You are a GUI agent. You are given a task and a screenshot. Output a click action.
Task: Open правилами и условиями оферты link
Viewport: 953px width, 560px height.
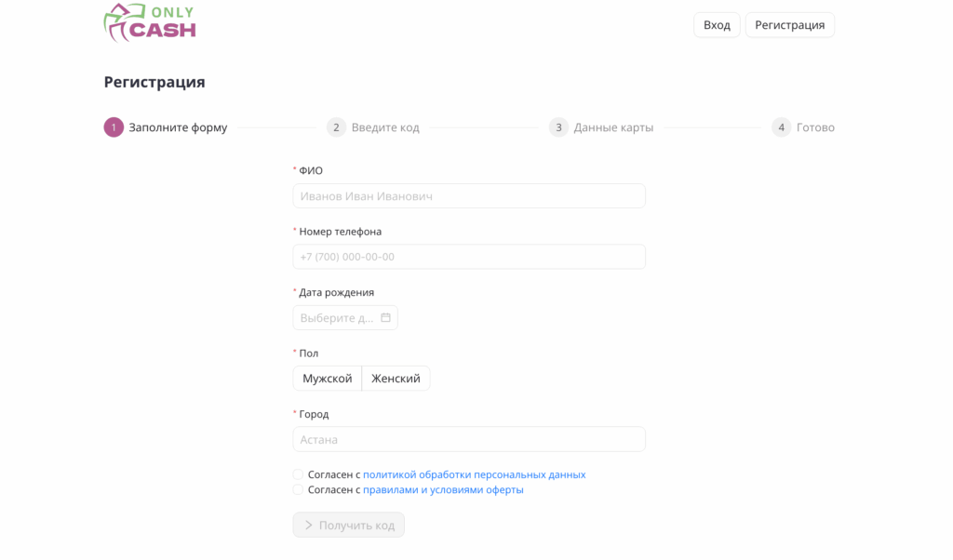click(x=443, y=490)
